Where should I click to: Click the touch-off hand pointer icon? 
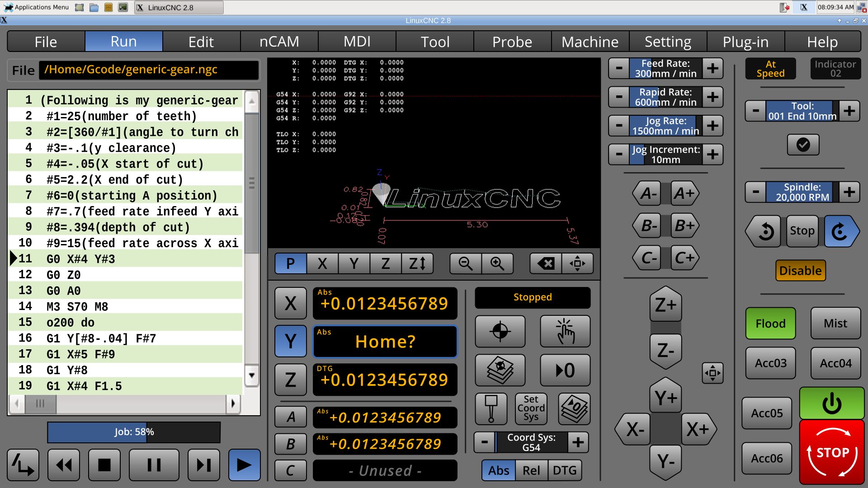(x=565, y=331)
